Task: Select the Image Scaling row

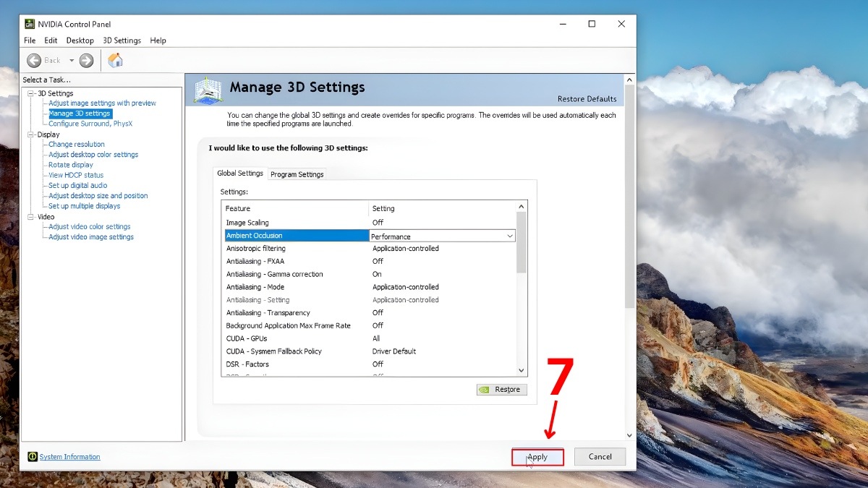Action: (369, 223)
